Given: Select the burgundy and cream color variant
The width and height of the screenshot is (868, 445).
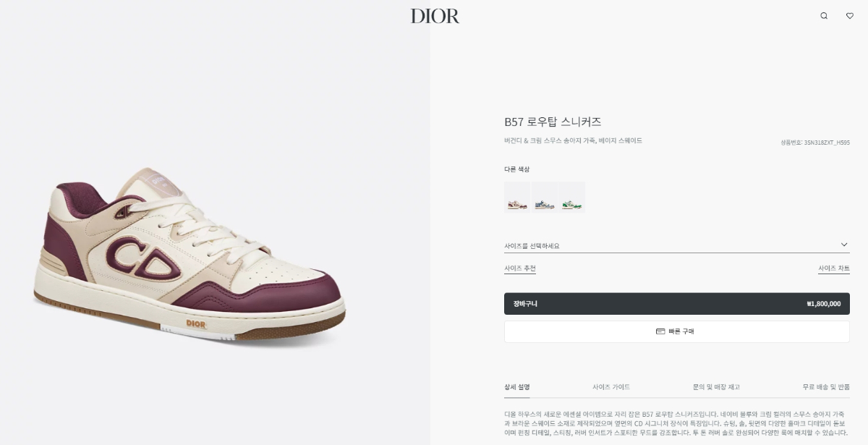Looking at the screenshot, I should click(x=517, y=197).
